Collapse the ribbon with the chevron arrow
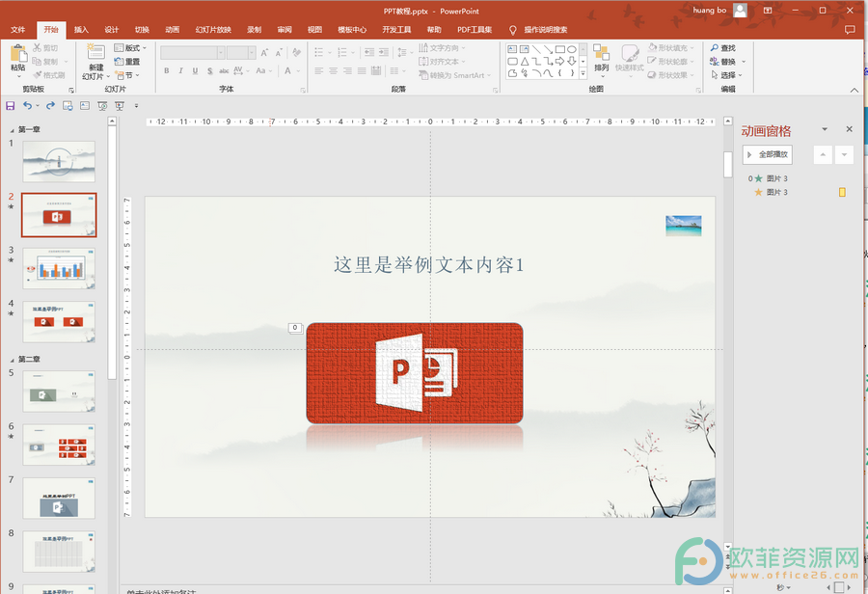Viewport: 868px width, 594px height. (x=854, y=90)
